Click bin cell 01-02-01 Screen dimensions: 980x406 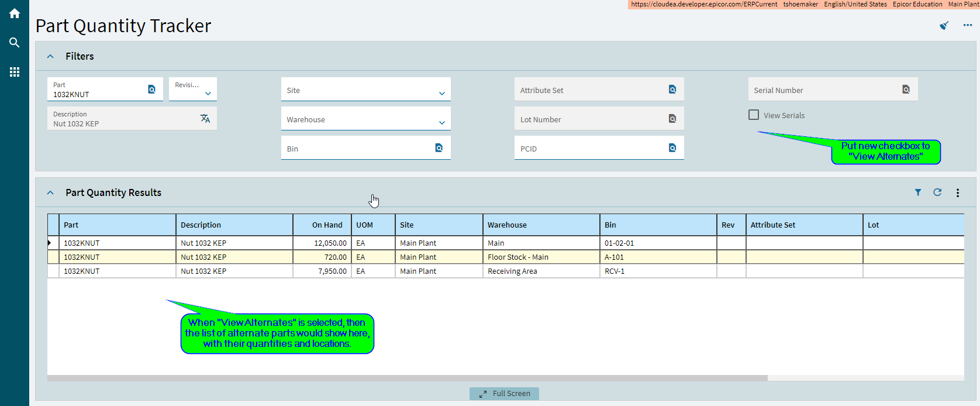[x=658, y=243]
